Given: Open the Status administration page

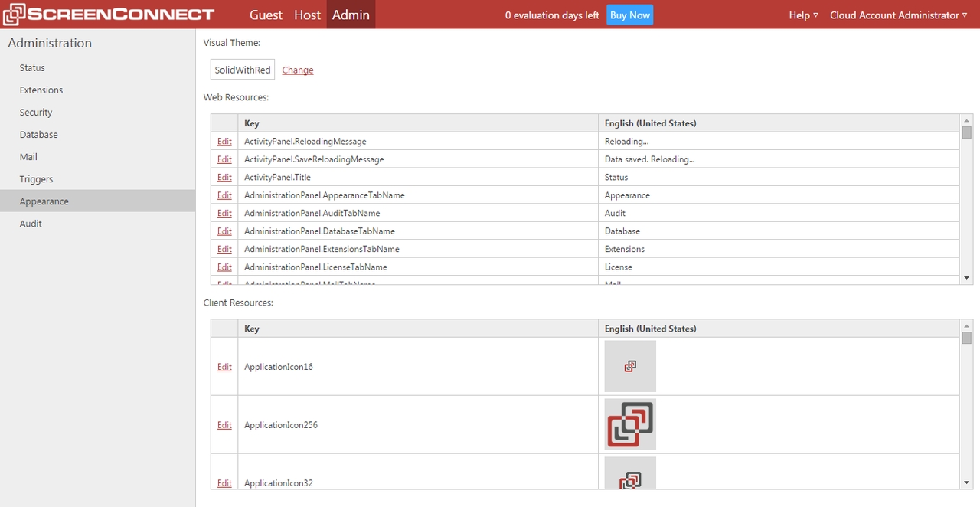Looking at the screenshot, I should [x=31, y=67].
